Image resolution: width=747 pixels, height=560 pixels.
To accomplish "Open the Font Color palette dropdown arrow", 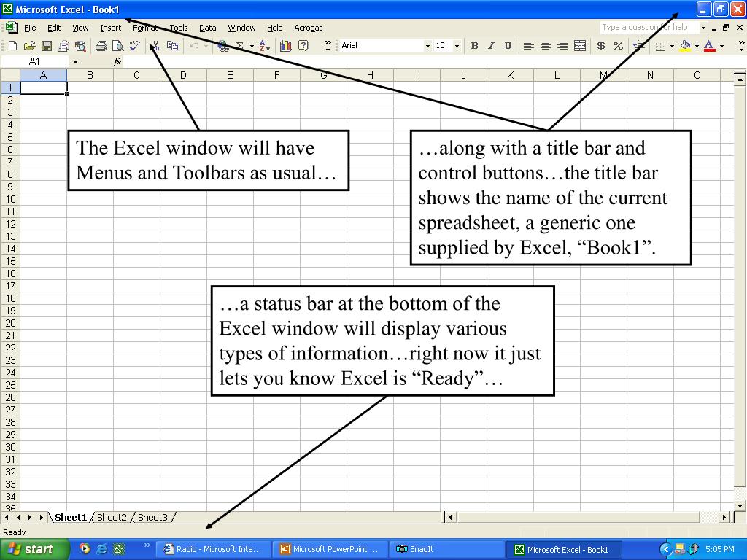I will (x=721, y=46).
